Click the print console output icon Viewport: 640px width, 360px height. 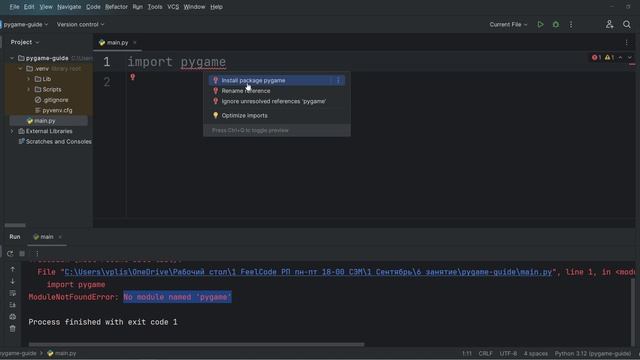click(13, 317)
